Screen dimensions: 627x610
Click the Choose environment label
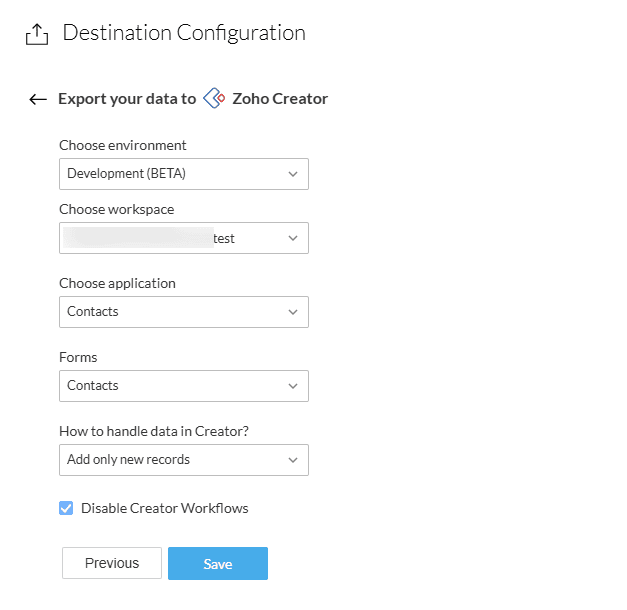123,146
